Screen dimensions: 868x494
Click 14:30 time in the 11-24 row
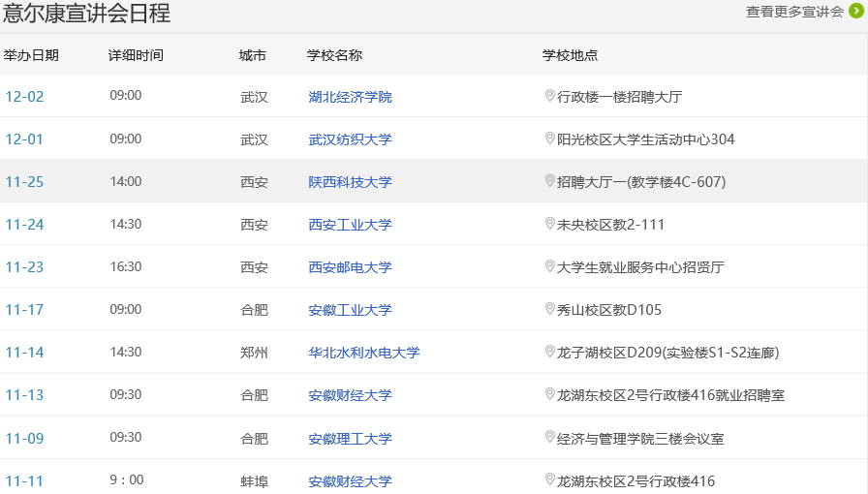[x=126, y=225]
